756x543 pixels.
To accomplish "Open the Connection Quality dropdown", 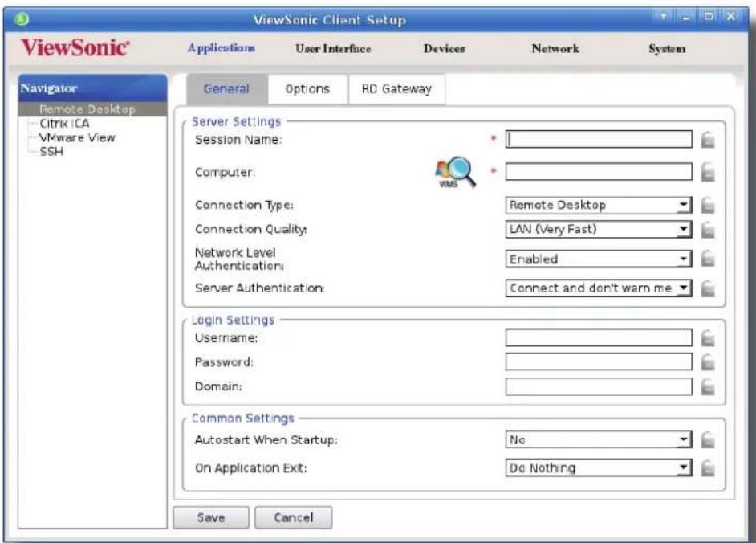I will click(599, 229).
